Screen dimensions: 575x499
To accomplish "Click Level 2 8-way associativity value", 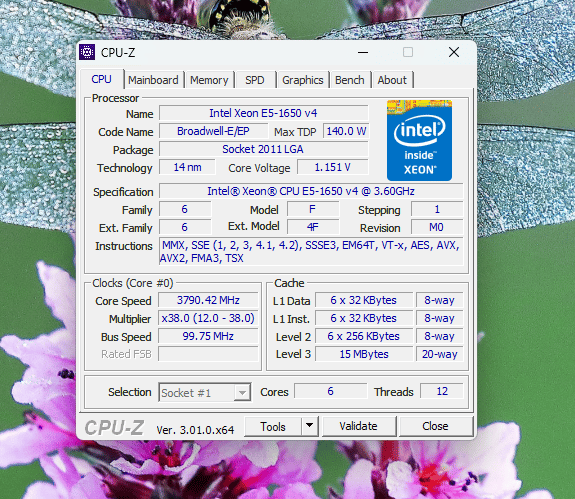I will tap(439, 336).
